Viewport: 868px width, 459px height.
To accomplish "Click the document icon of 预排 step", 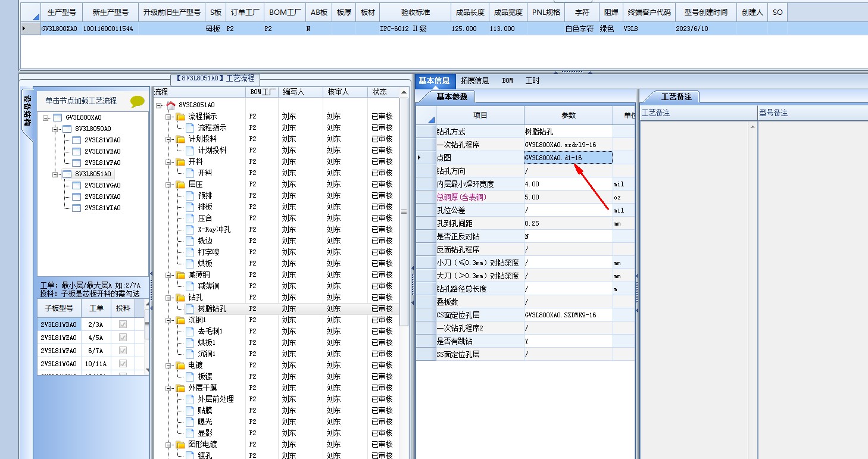I will (x=191, y=196).
